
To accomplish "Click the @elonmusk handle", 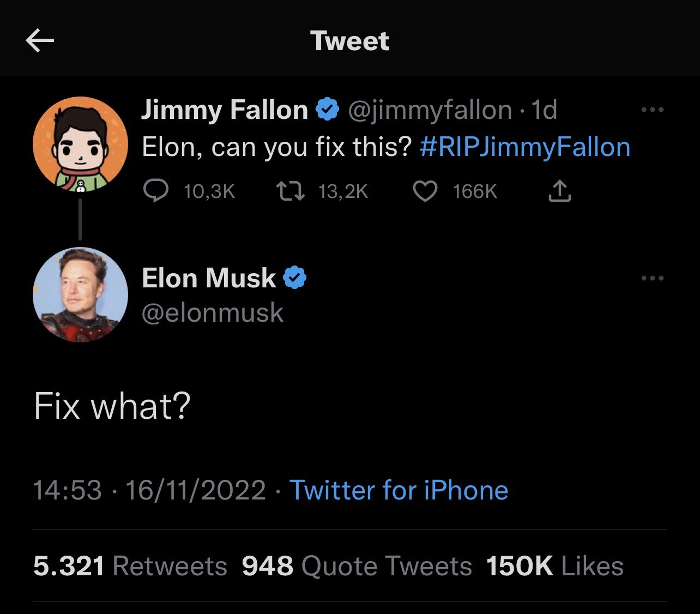I will point(213,313).
